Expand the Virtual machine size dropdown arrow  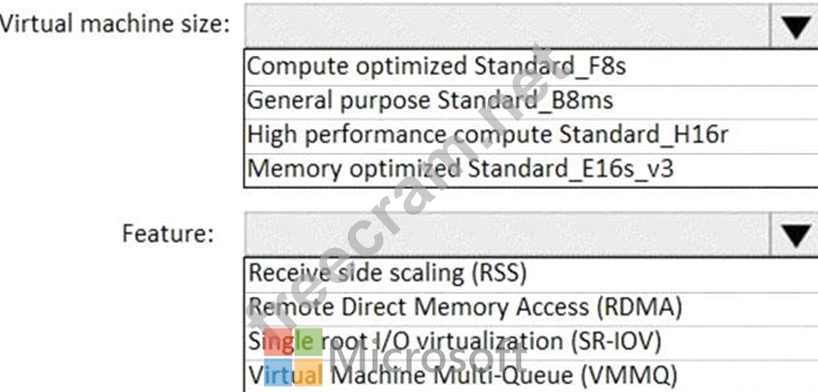click(795, 26)
